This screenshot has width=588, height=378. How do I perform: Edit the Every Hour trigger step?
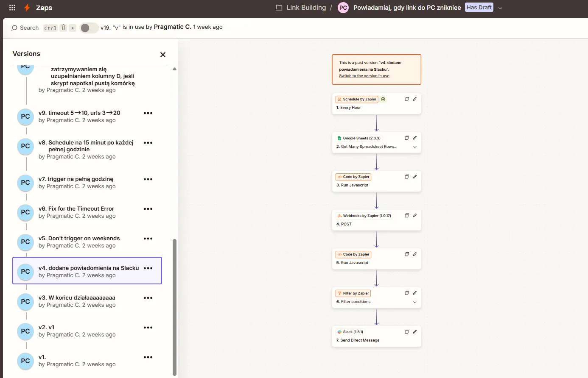click(x=415, y=99)
